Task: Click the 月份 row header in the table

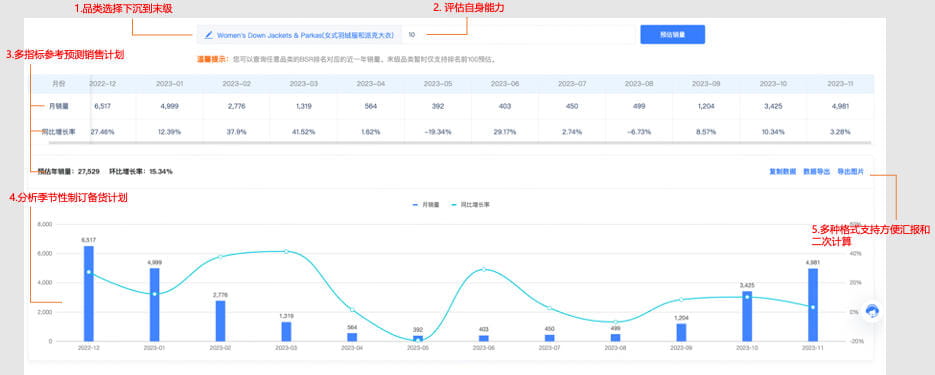Action: point(58,84)
